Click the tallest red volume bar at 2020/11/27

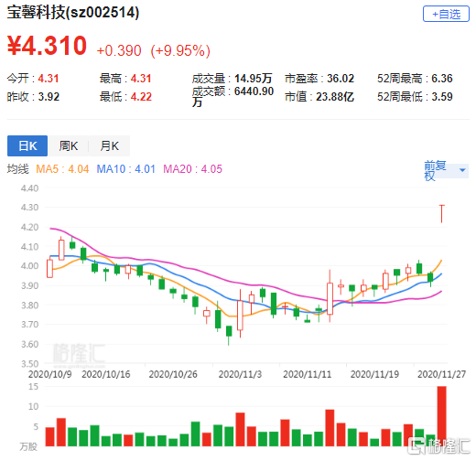coord(441,416)
